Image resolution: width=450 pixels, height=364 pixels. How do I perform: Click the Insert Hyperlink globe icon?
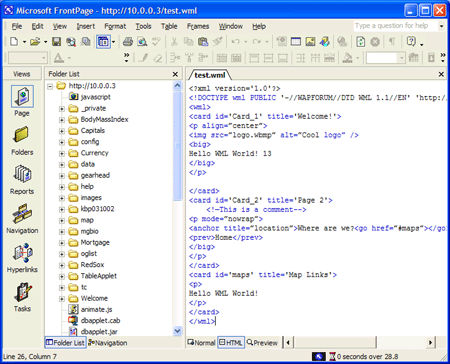coord(342,42)
